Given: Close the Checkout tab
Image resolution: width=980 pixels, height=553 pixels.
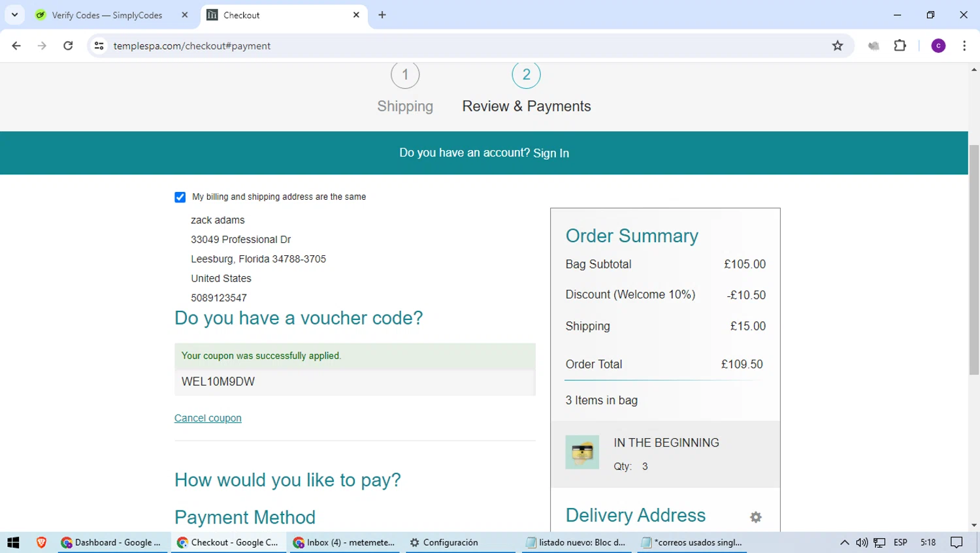Looking at the screenshot, I should (x=356, y=15).
